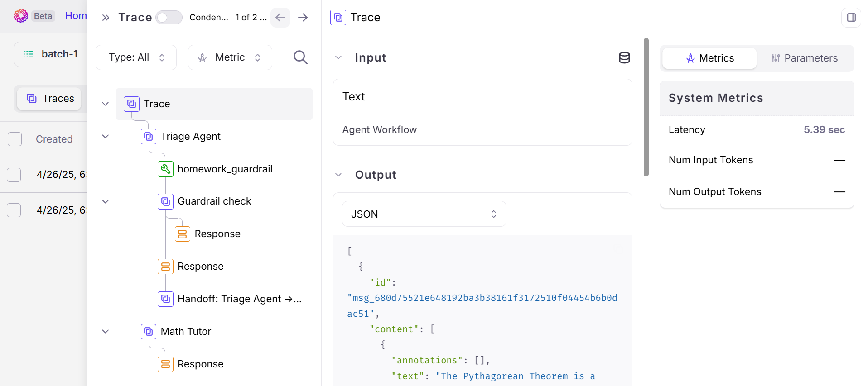Image resolution: width=868 pixels, height=386 pixels.
Task: Click the Handoff Triage Agent span icon
Action: pyautogui.click(x=165, y=299)
